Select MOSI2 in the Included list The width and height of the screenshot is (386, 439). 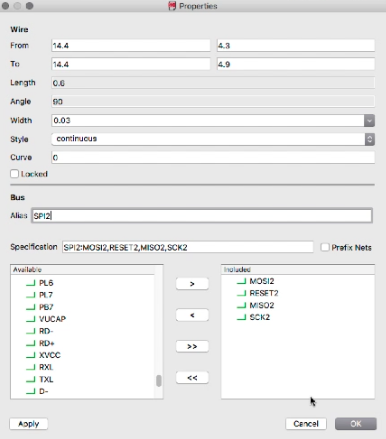[x=262, y=281]
